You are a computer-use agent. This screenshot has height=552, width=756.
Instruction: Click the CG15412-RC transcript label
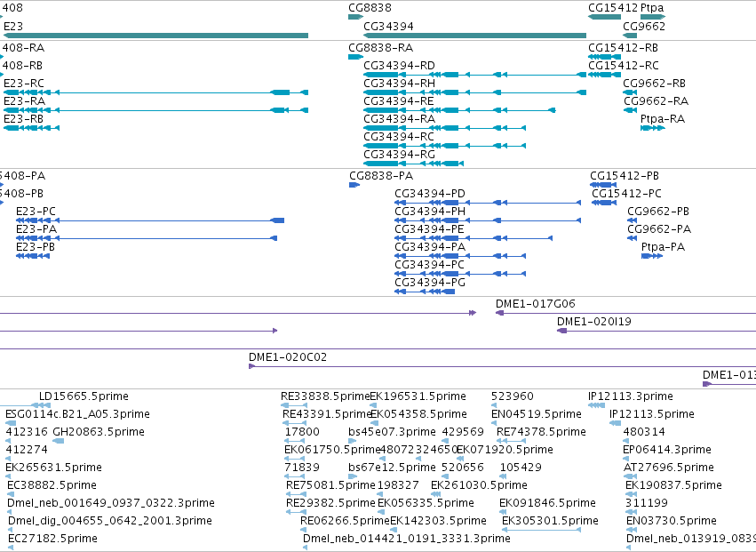click(624, 66)
